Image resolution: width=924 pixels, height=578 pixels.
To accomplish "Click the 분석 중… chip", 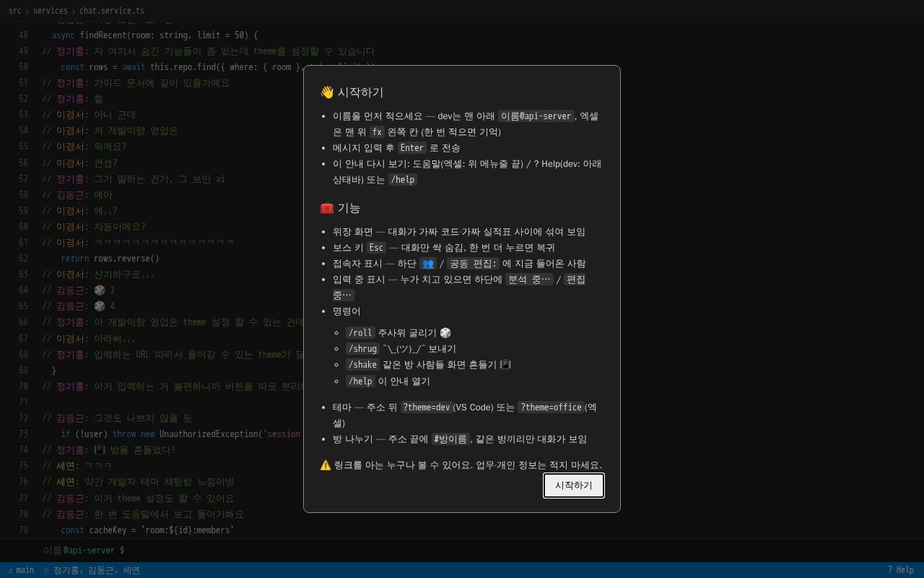I will pos(529,280).
